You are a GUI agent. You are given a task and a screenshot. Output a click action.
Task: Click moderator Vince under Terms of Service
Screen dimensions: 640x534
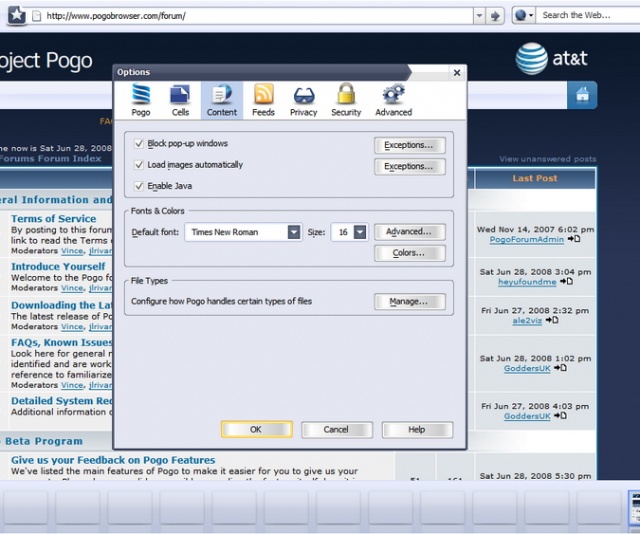point(72,251)
